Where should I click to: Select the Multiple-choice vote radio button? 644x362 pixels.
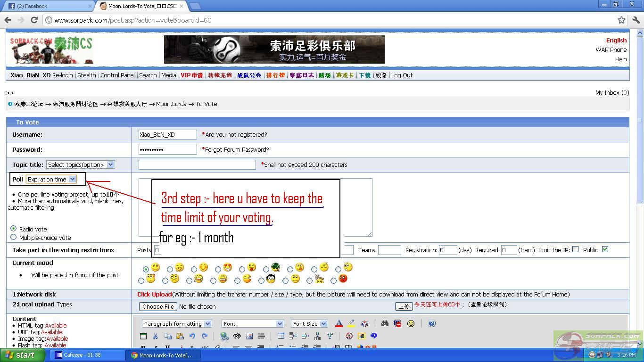click(x=13, y=238)
